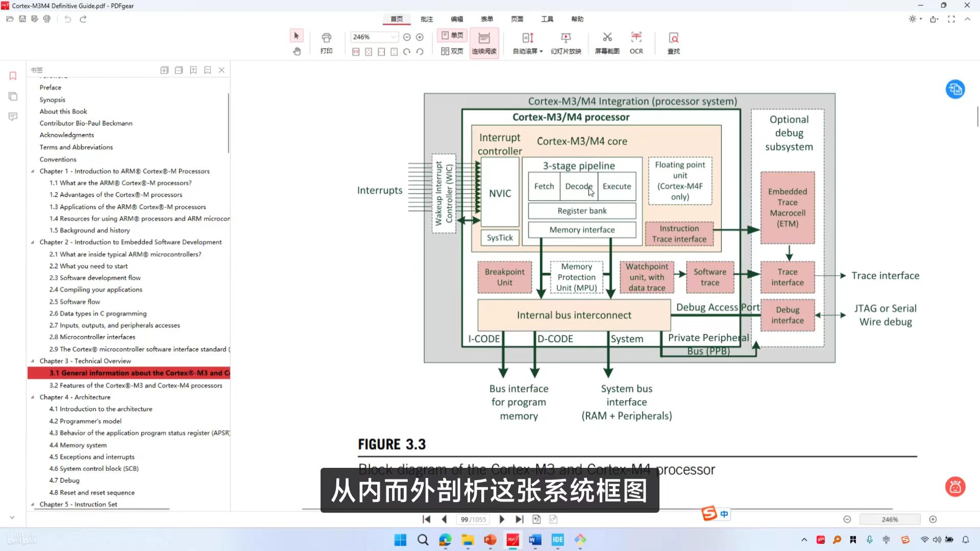
Task: Expand all bookmarks in the panel
Action: pyautogui.click(x=164, y=70)
